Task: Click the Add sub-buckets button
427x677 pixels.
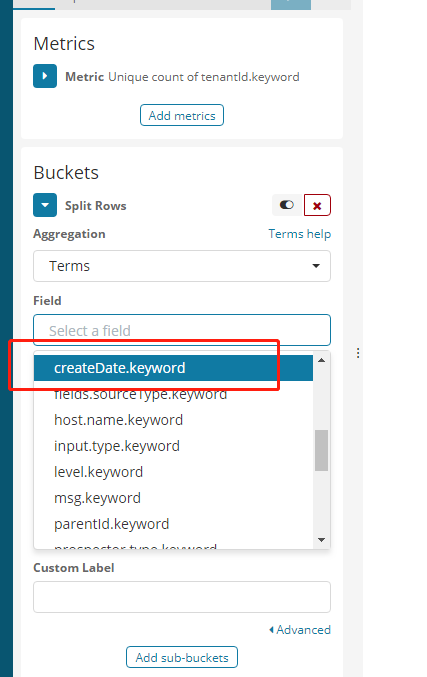Action: coord(182,657)
